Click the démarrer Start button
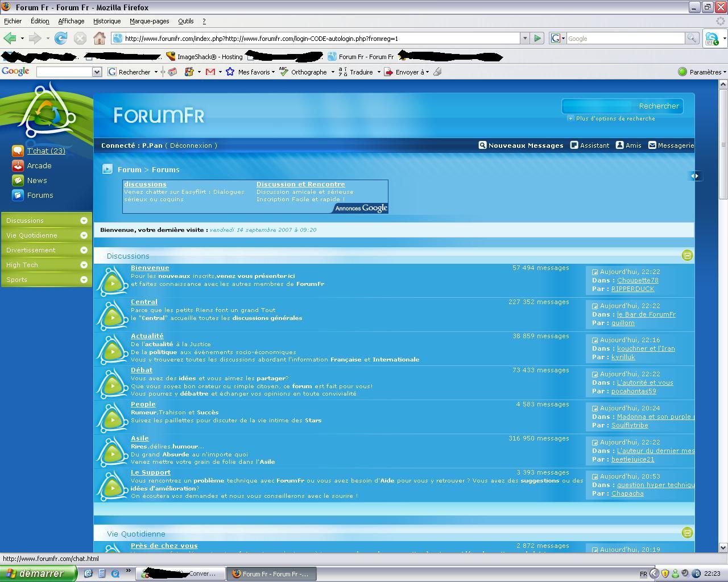The image size is (728, 582). click(38, 573)
